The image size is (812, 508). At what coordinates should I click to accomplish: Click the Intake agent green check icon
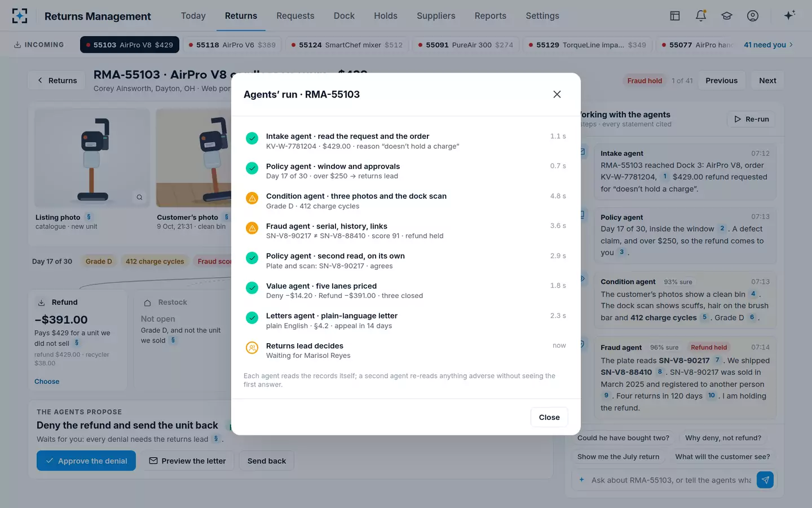252,138
